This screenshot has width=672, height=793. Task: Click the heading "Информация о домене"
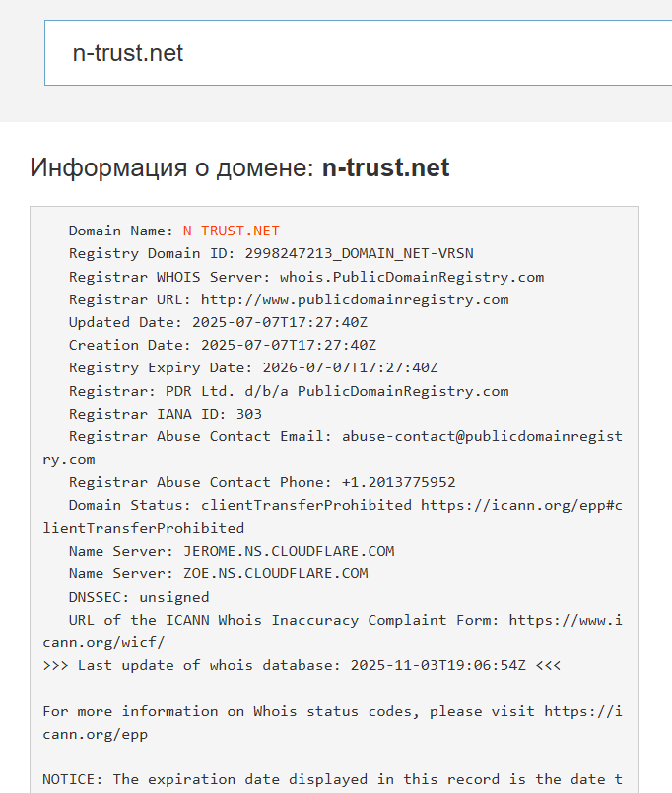(239, 167)
